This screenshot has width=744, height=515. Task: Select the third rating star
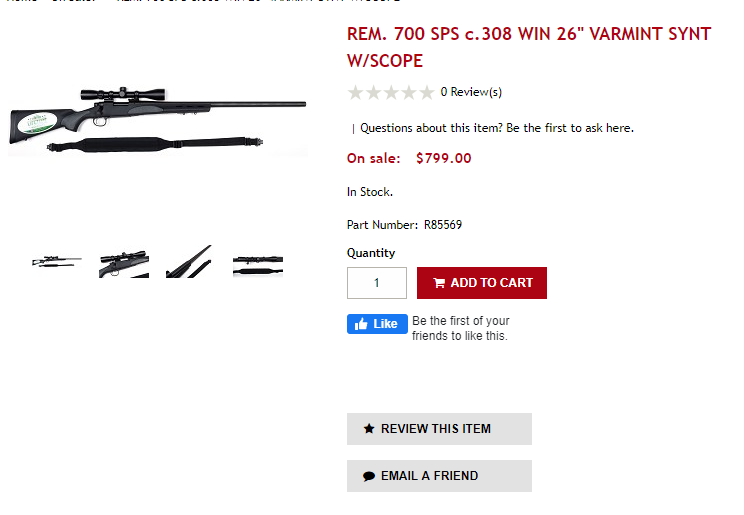(391, 93)
